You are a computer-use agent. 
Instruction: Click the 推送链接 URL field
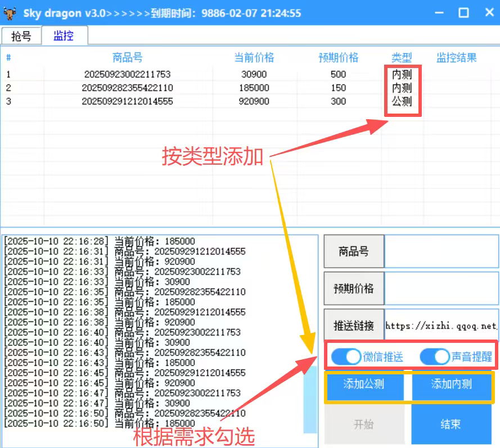[x=441, y=325]
